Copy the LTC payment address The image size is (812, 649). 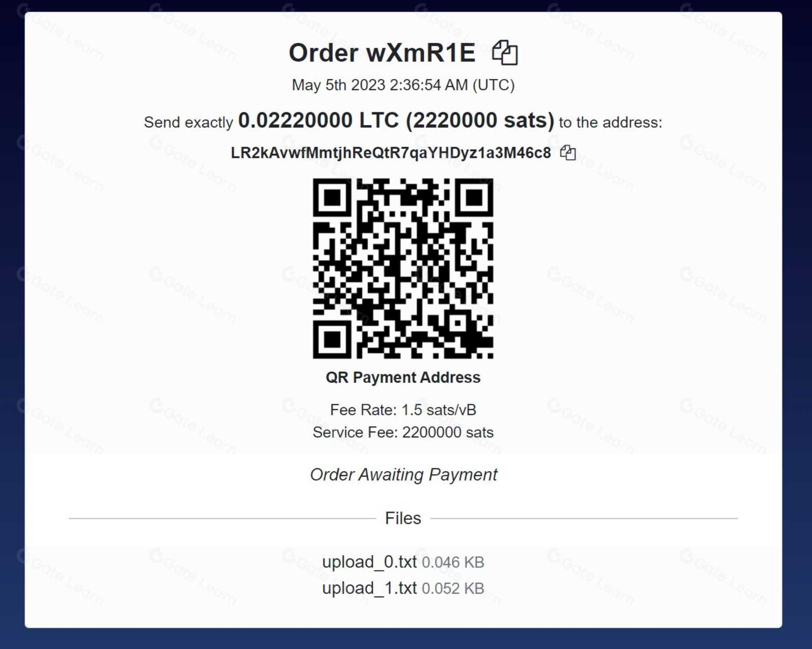tap(568, 152)
